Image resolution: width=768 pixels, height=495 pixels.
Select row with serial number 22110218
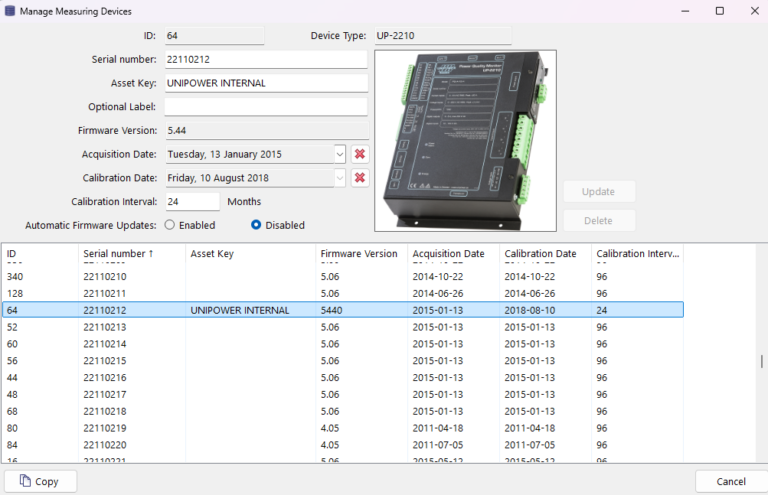pyautogui.click(x=343, y=411)
